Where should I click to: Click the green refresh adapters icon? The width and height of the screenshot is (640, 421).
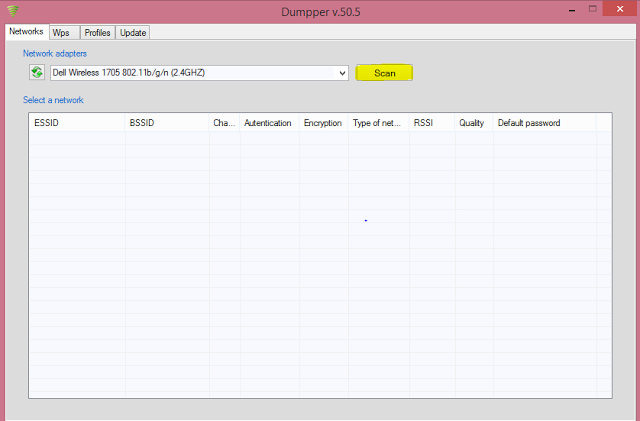pyautogui.click(x=37, y=73)
